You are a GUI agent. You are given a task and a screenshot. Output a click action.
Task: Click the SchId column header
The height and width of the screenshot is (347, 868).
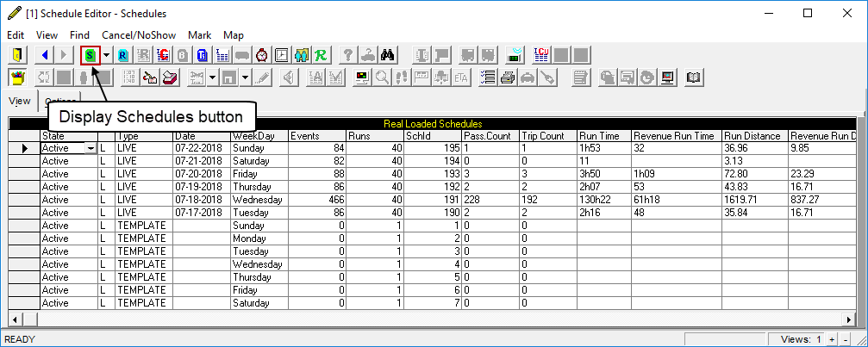pyautogui.click(x=433, y=136)
